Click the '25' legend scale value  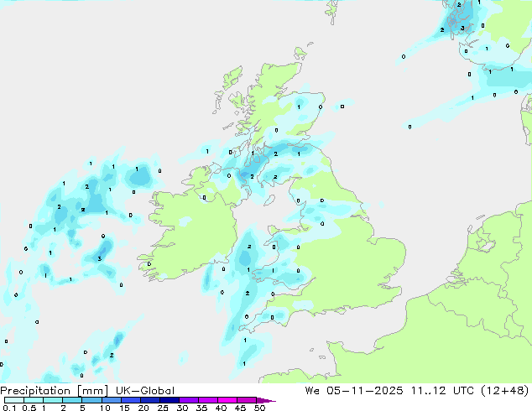163,408
